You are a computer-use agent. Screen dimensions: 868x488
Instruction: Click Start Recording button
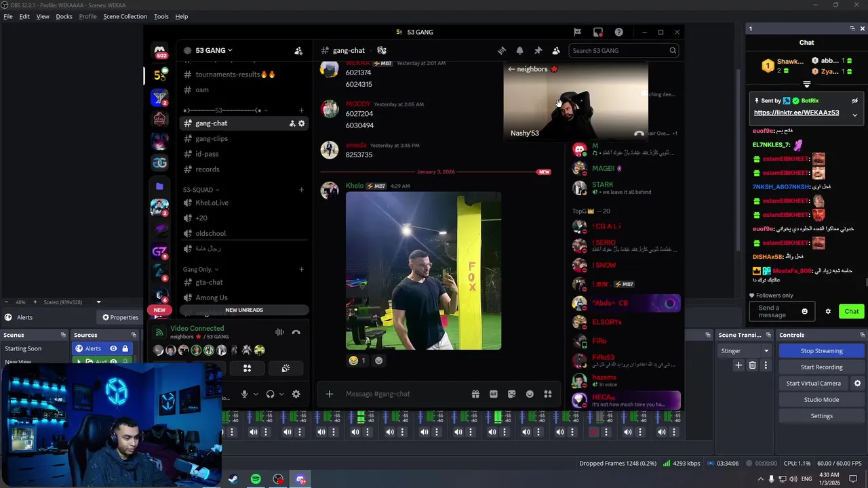821,367
